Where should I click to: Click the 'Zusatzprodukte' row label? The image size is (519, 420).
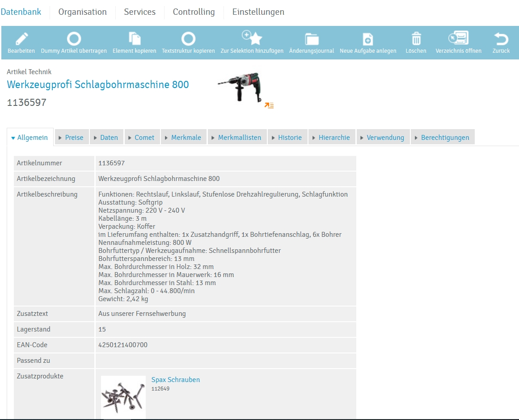coord(40,376)
